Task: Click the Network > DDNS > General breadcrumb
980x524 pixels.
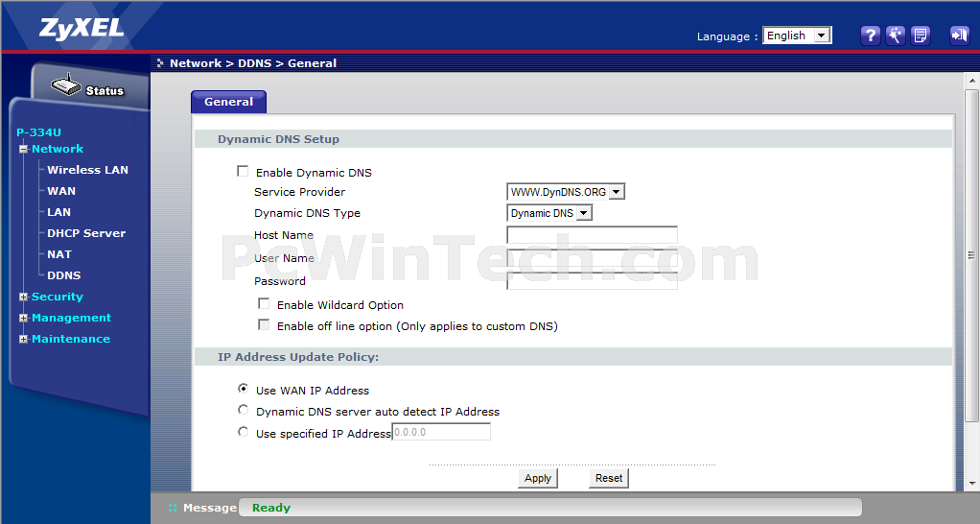Action: click(x=253, y=63)
